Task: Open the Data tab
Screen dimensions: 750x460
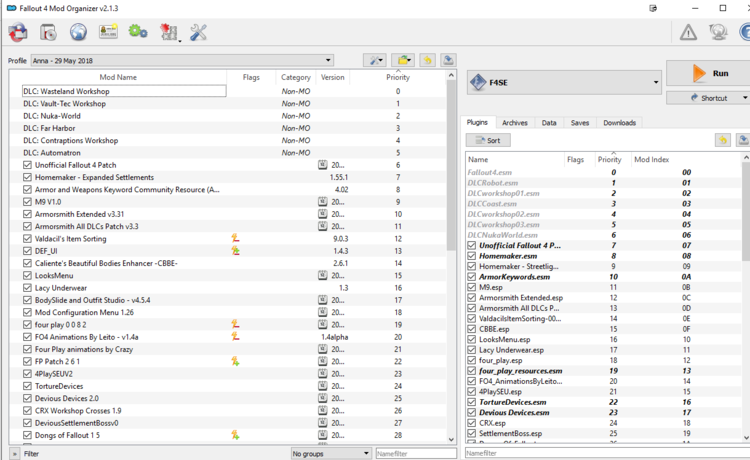Action: 549,123
